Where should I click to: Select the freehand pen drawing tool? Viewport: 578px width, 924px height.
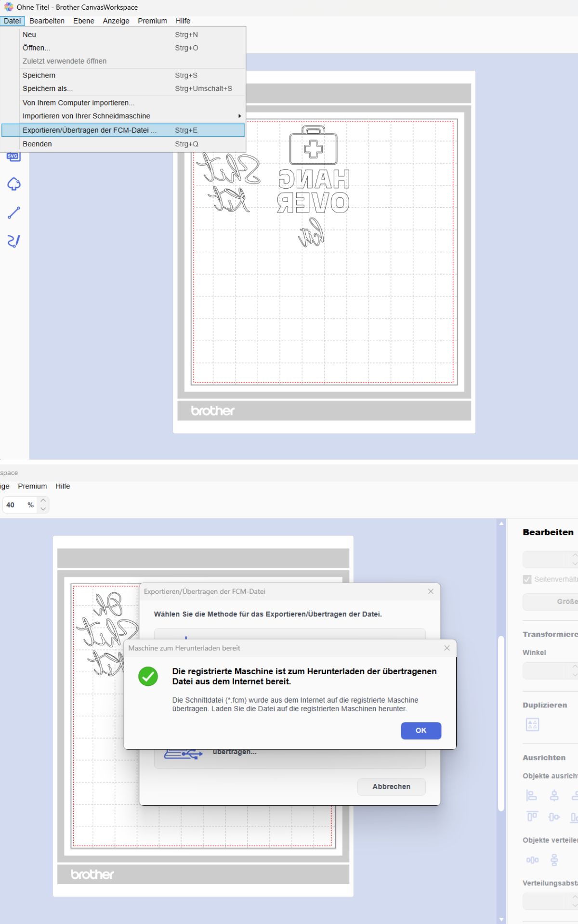tap(14, 241)
